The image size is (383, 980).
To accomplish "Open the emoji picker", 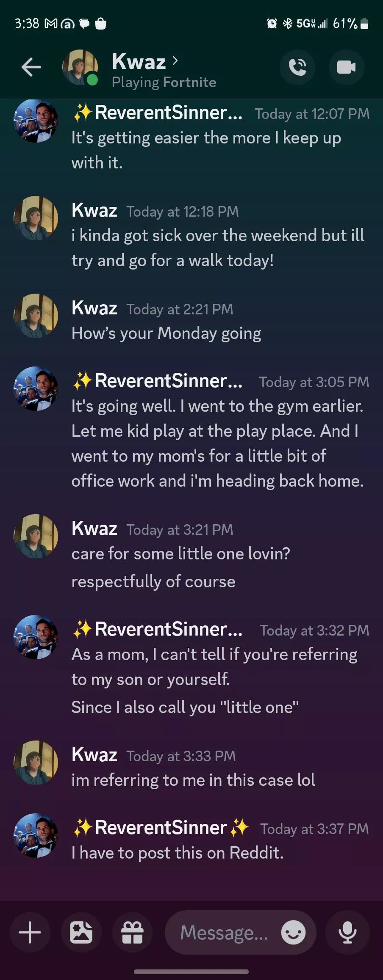I will [293, 933].
